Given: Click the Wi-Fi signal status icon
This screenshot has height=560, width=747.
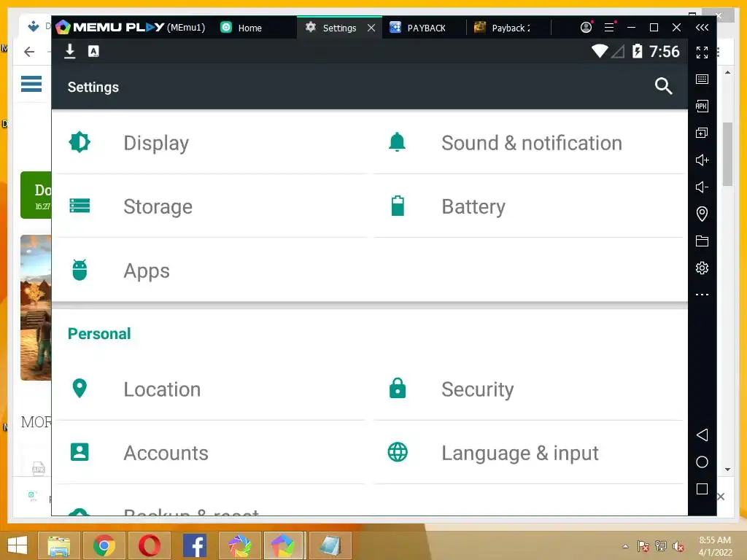Looking at the screenshot, I should point(600,51).
